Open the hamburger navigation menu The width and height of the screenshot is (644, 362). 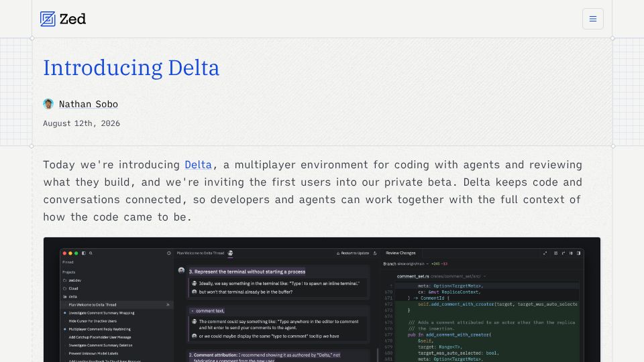[592, 19]
